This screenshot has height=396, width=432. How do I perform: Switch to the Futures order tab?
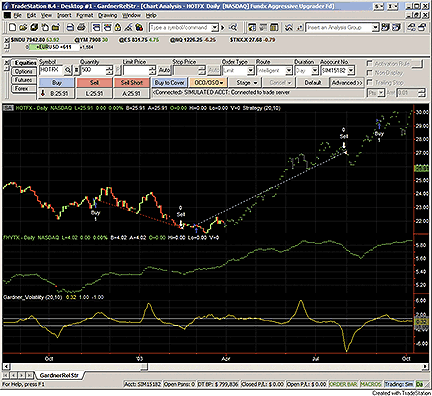pos(23,80)
